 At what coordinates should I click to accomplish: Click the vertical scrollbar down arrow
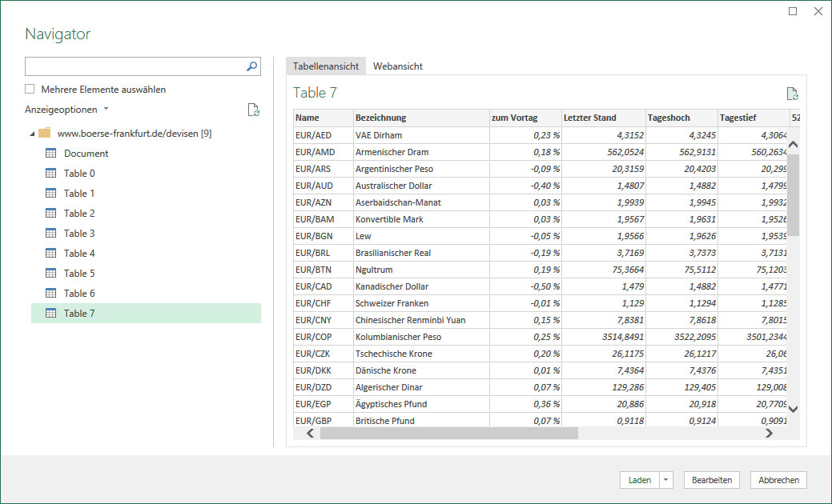[x=794, y=409]
